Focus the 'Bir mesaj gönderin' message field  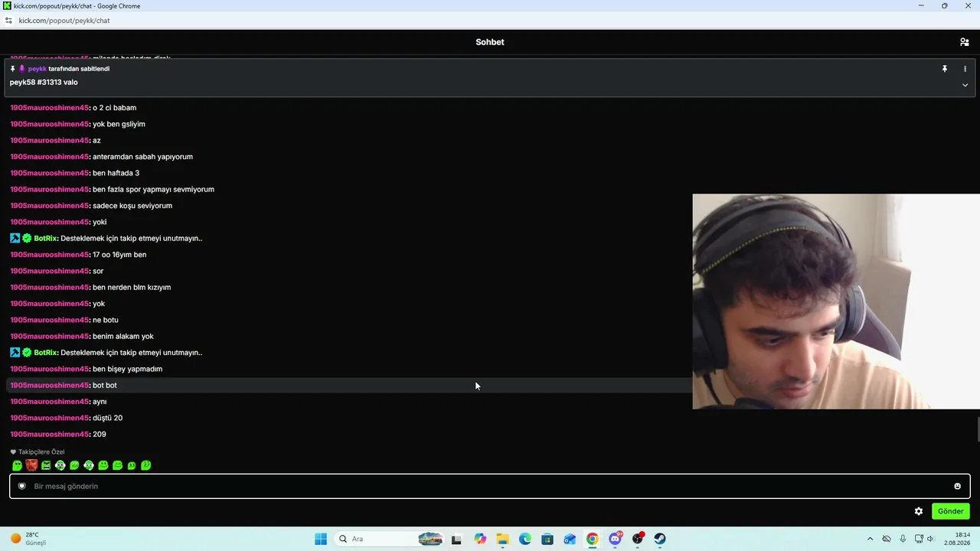click(489, 486)
